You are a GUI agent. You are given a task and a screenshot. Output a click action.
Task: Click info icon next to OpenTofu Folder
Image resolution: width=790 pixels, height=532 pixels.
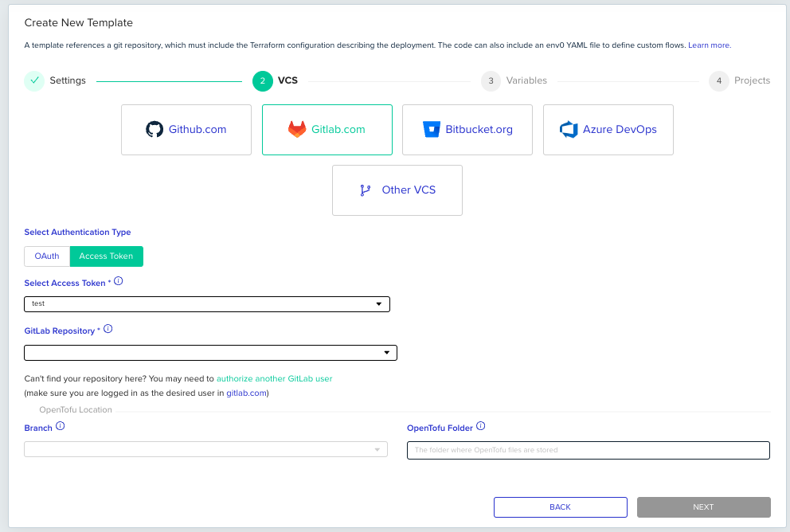(x=481, y=426)
